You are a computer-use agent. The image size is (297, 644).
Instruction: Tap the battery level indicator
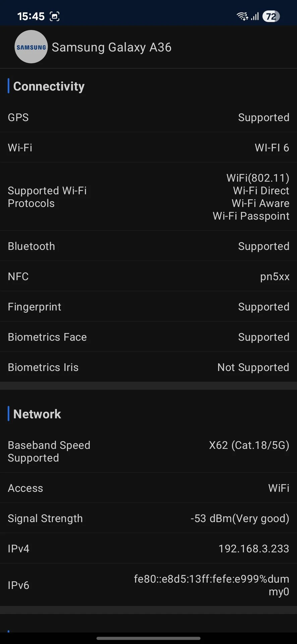pyautogui.click(x=271, y=16)
